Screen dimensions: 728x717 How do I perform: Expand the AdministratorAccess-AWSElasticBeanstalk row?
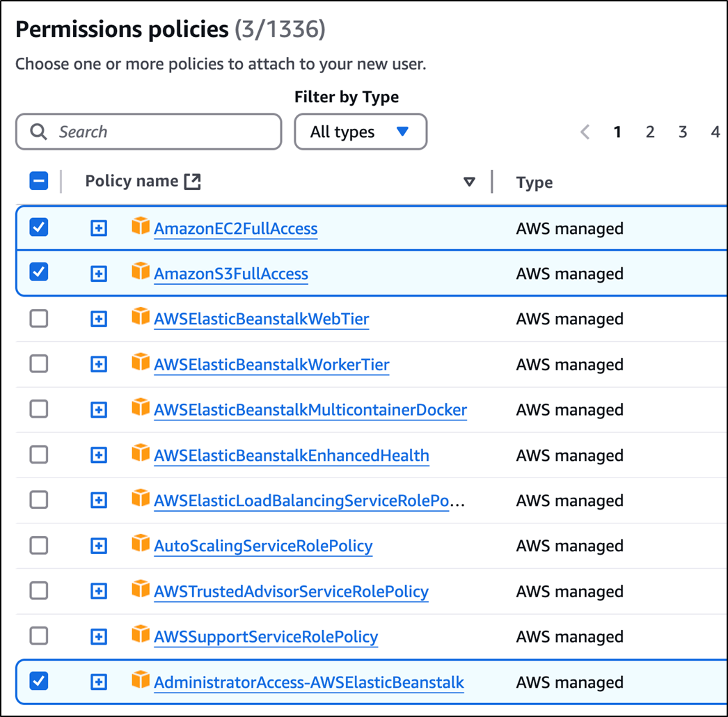point(98,682)
